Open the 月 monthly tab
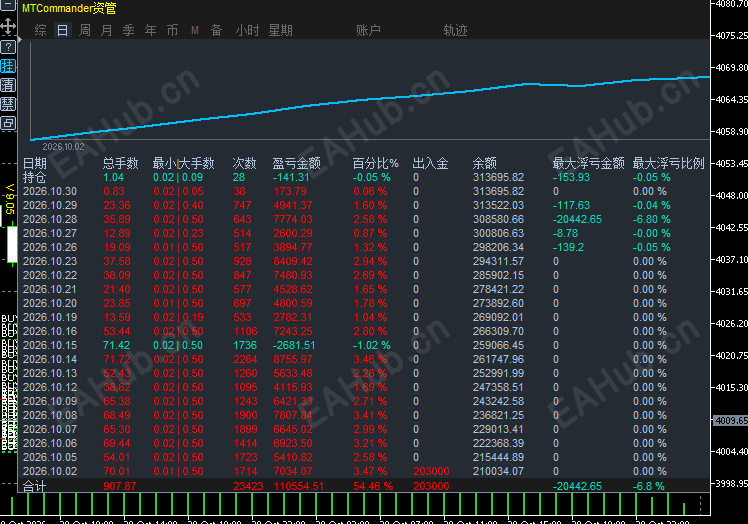Screen dimensions: 748x524 [x=107, y=31]
